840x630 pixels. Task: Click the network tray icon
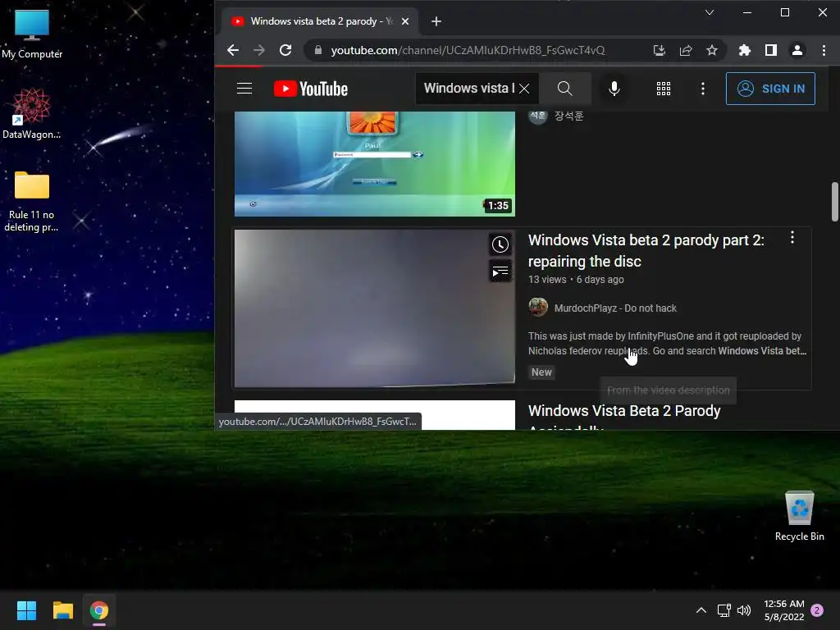(724, 610)
